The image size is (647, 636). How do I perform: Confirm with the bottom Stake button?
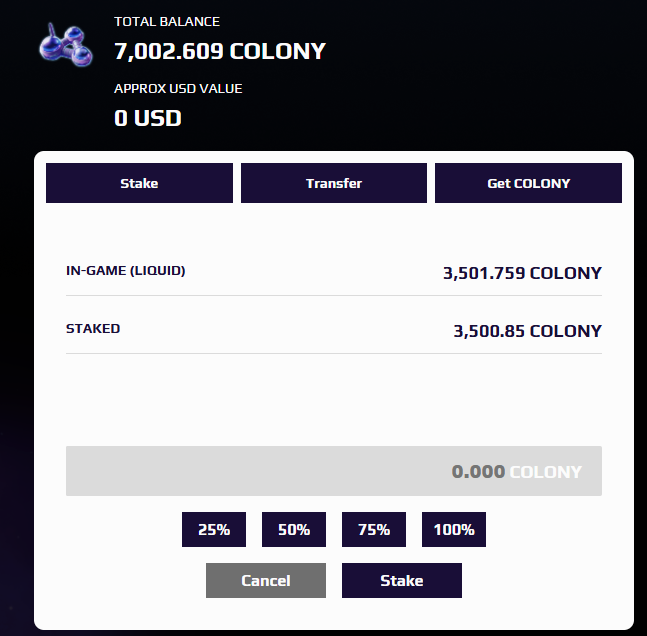(402, 580)
